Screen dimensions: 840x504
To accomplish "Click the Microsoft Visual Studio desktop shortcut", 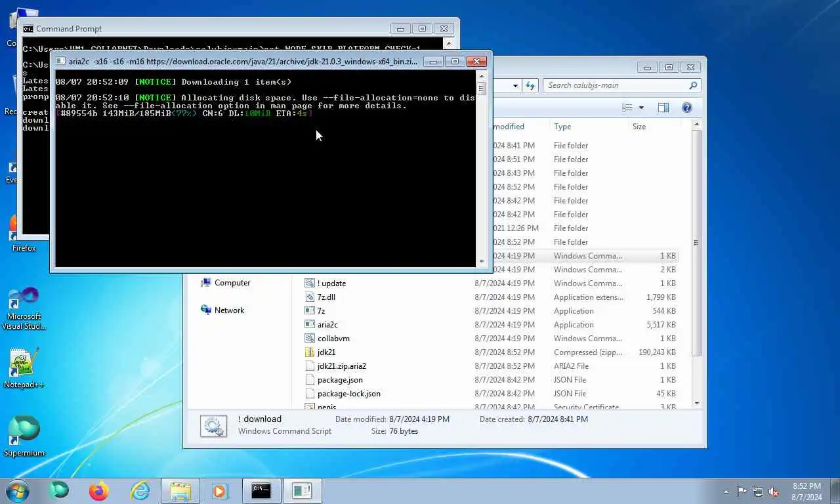I will [x=24, y=308].
